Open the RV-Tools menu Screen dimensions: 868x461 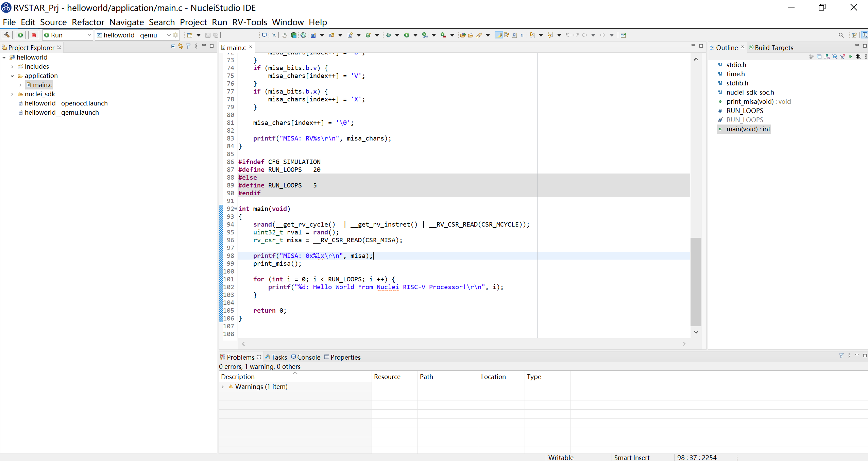250,22
